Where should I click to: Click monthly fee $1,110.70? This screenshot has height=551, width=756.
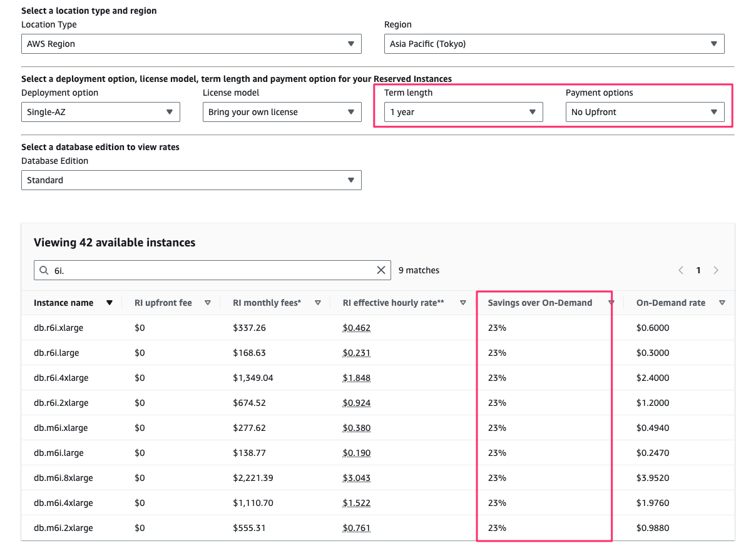253,503
